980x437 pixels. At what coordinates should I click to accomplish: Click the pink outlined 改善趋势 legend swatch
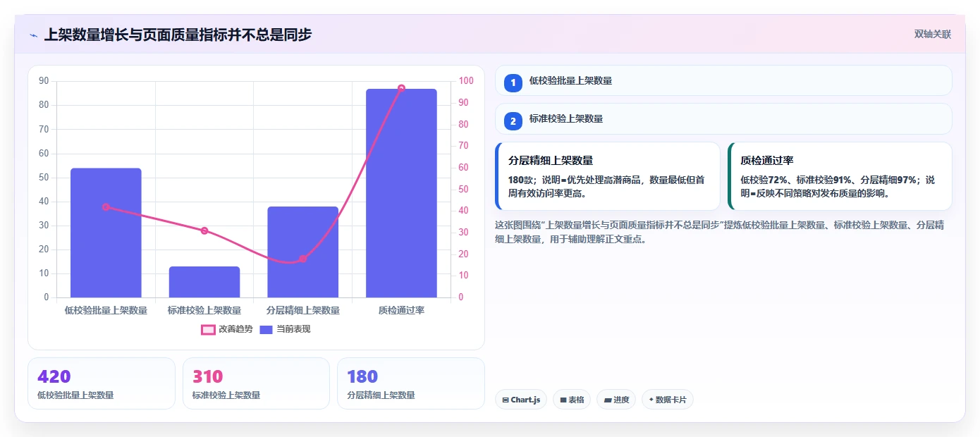tap(208, 329)
